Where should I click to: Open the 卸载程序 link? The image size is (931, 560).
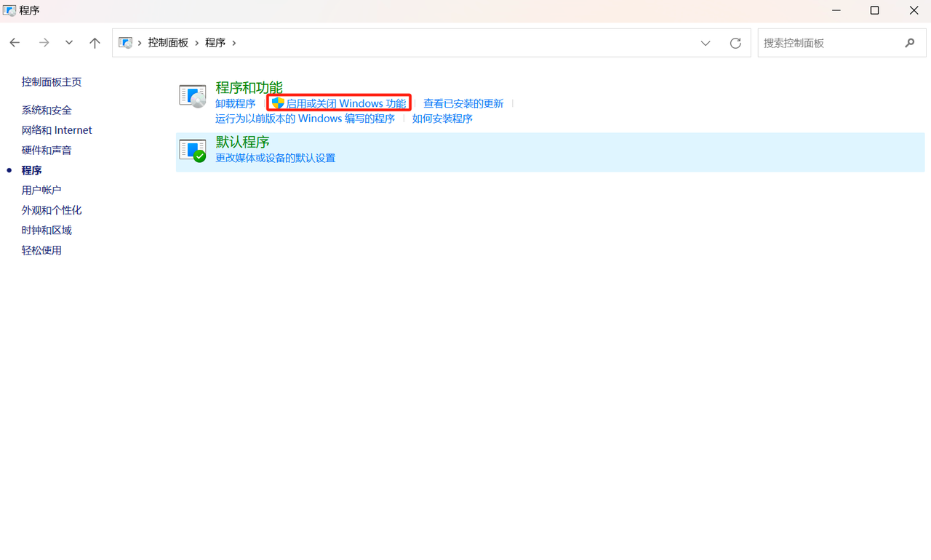(235, 103)
